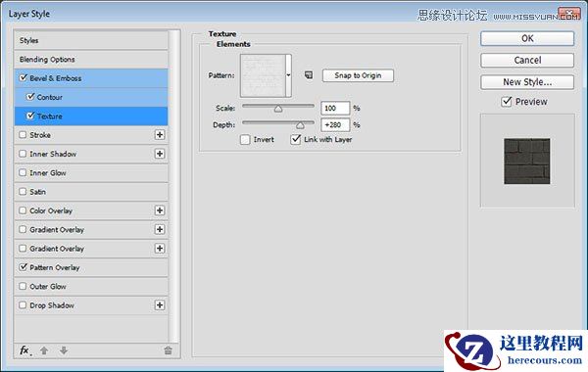Viewport: 588px width, 372px height.
Task: Select the Pattern Overlay row label
Action: [x=55, y=267]
